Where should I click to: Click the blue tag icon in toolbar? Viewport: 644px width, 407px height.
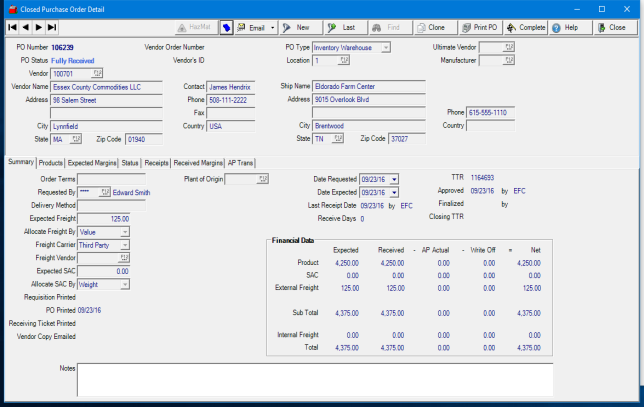pos(226,27)
